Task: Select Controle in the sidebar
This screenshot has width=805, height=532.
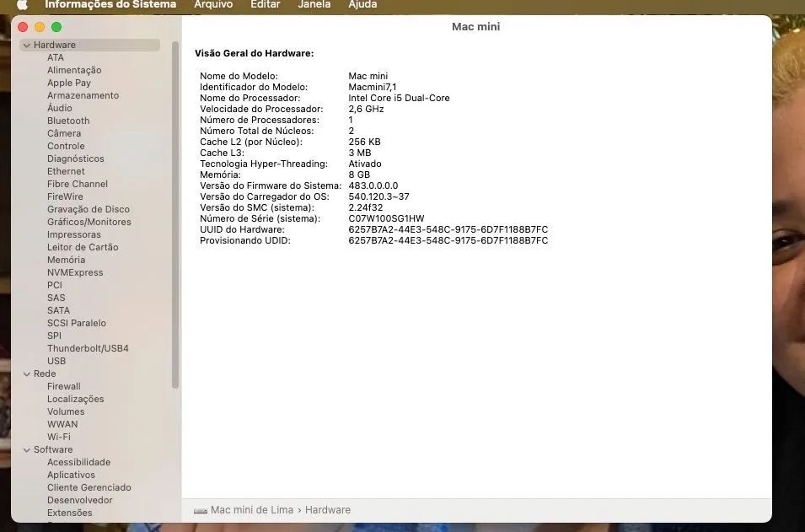Action: [66, 146]
